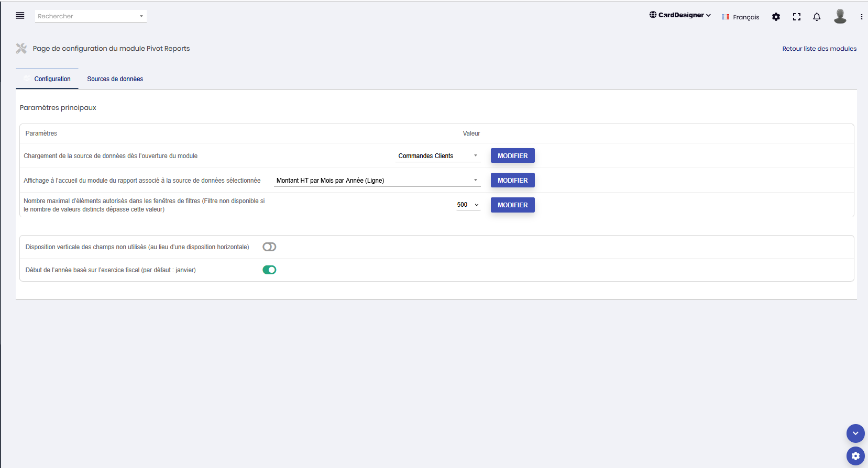Open the Commandes Clients data source dropdown
868x468 pixels.
[438, 156]
